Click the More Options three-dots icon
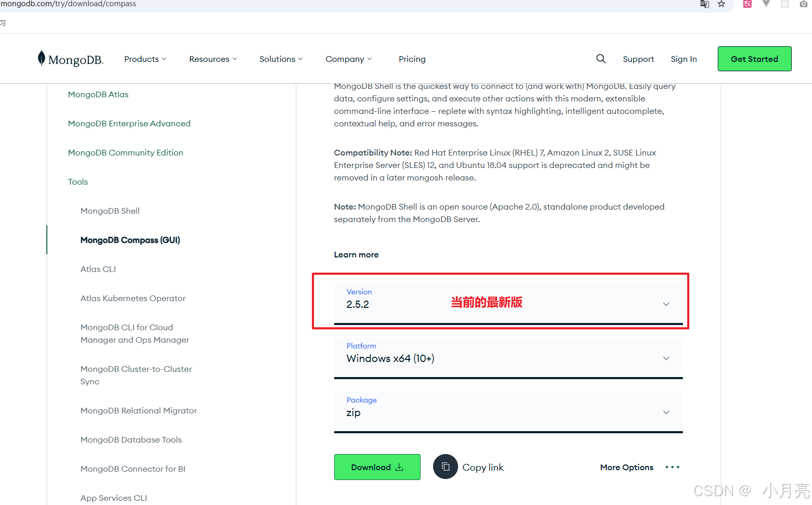The width and height of the screenshot is (812, 505). click(x=673, y=467)
